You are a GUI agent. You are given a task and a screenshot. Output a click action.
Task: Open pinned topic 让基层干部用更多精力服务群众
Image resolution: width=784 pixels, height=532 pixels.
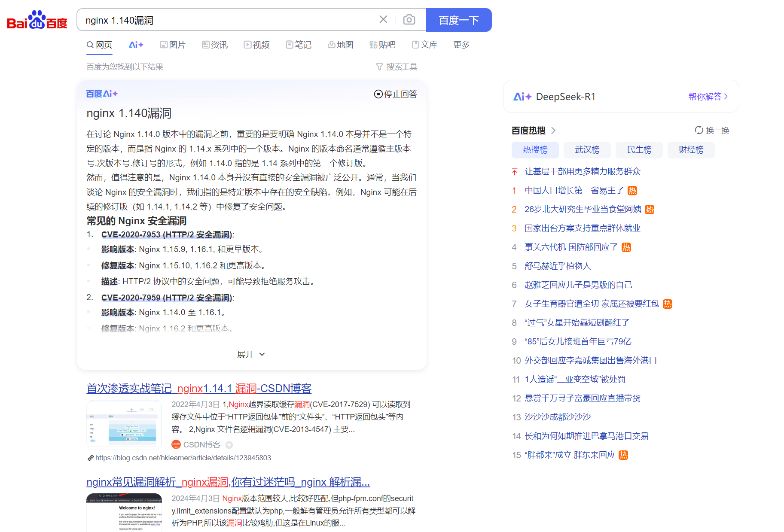tap(583, 171)
